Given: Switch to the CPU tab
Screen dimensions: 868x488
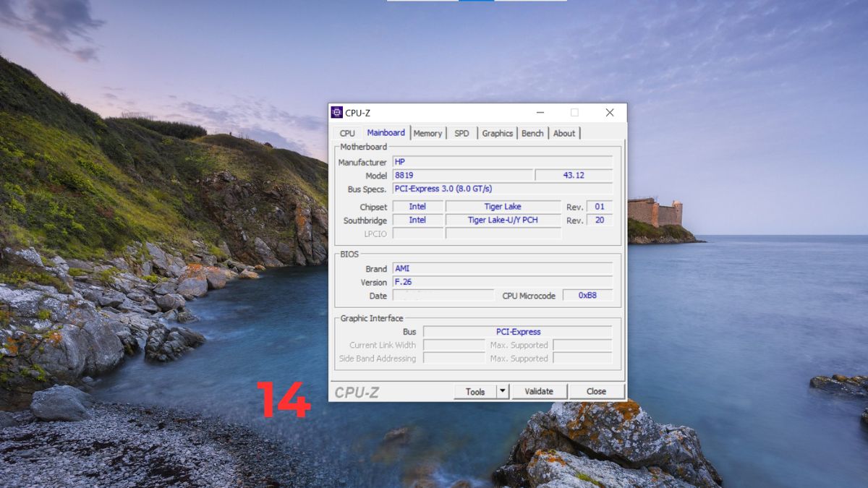Looking at the screenshot, I should 347,133.
